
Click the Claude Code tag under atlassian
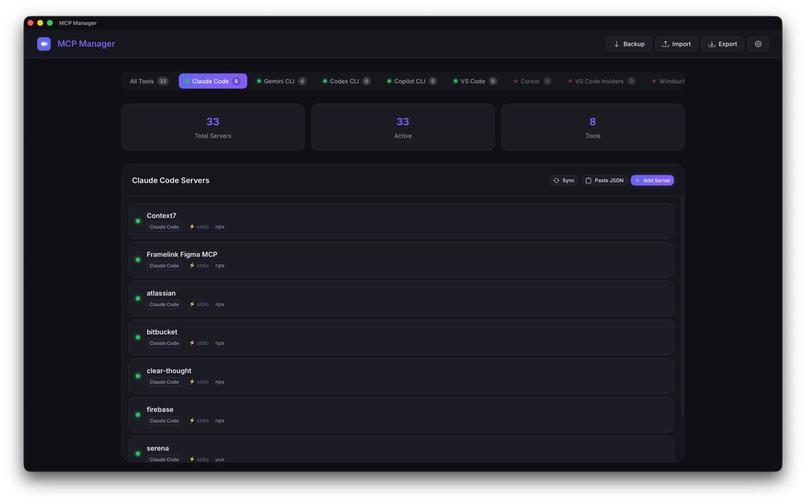[164, 304]
